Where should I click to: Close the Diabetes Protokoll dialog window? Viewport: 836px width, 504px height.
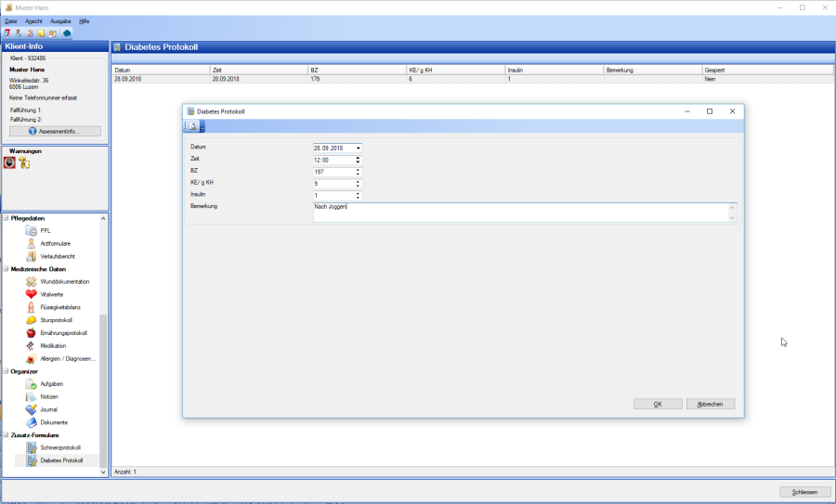coord(732,111)
